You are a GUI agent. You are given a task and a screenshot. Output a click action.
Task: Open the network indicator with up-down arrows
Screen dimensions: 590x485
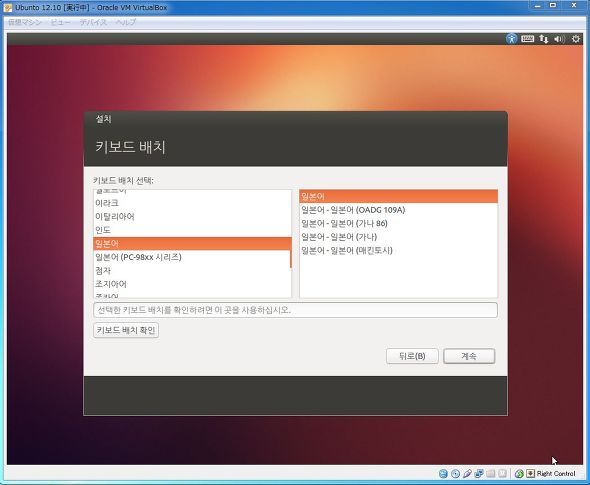[x=543, y=39]
